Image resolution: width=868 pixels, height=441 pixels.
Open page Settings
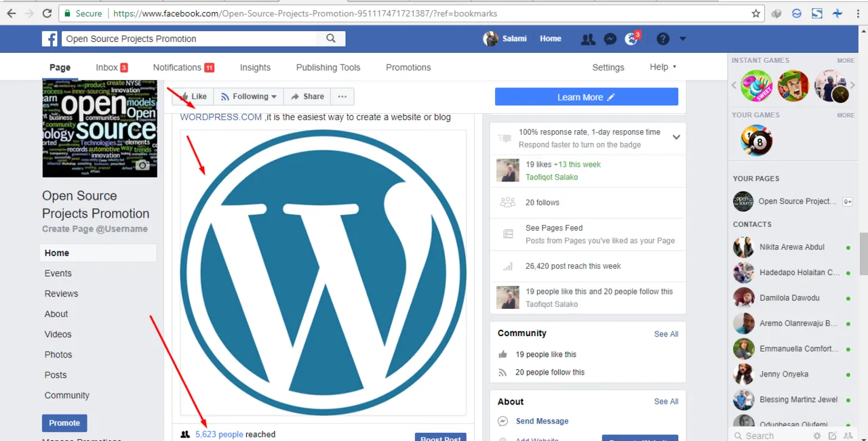[608, 67]
